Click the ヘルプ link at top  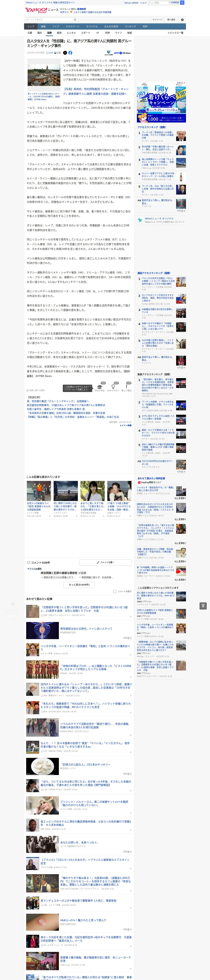(143, 3)
